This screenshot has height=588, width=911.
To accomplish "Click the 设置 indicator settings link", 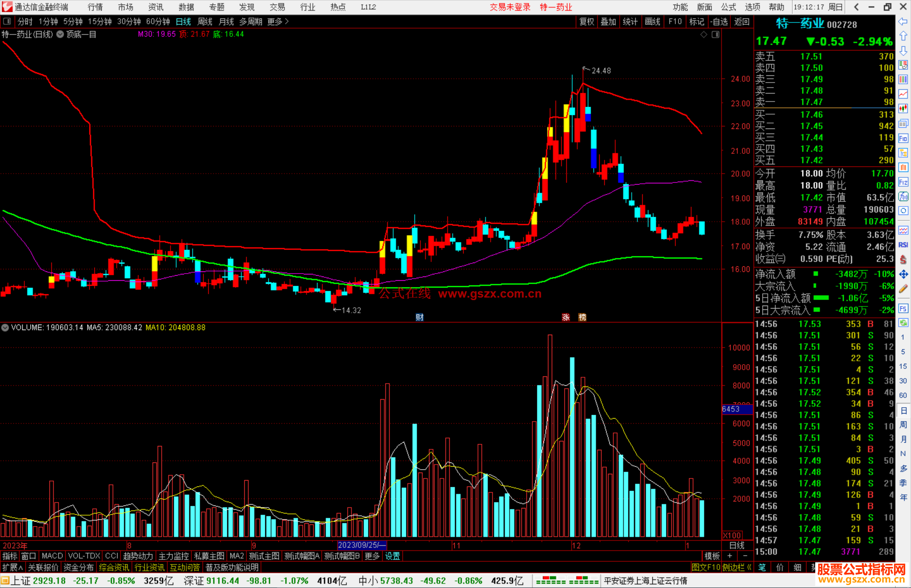I will 392,556.
